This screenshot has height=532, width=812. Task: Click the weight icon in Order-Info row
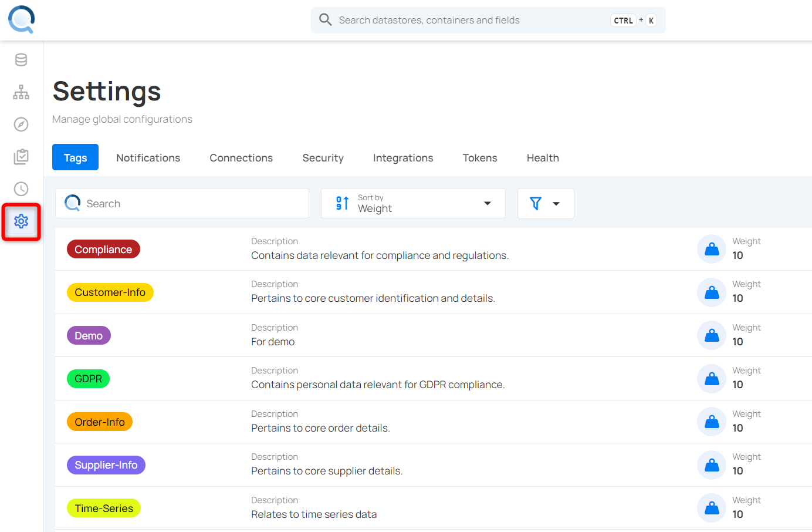pyautogui.click(x=712, y=422)
